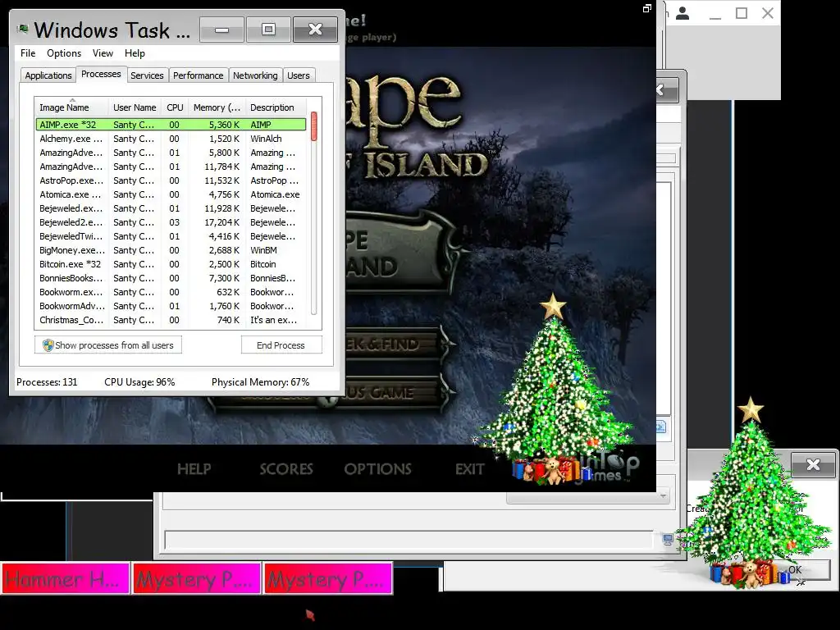Select the Alchemy.exe process row
The width and height of the screenshot is (840, 630).
[171, 138]
